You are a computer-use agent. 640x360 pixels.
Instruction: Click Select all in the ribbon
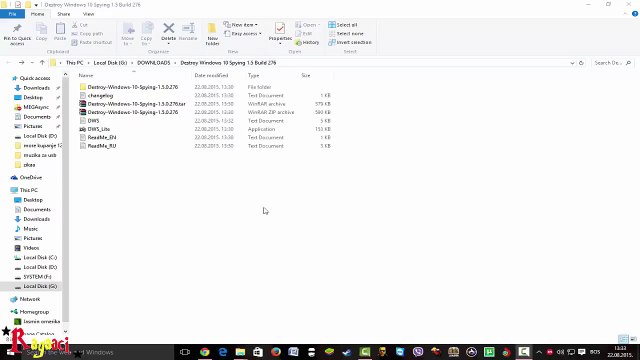tap(343, 25)
